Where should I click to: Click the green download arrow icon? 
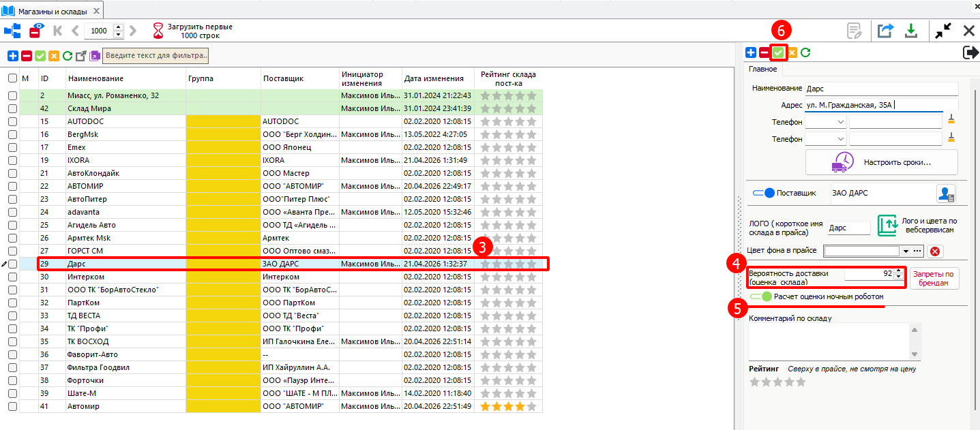click(910, 31)
